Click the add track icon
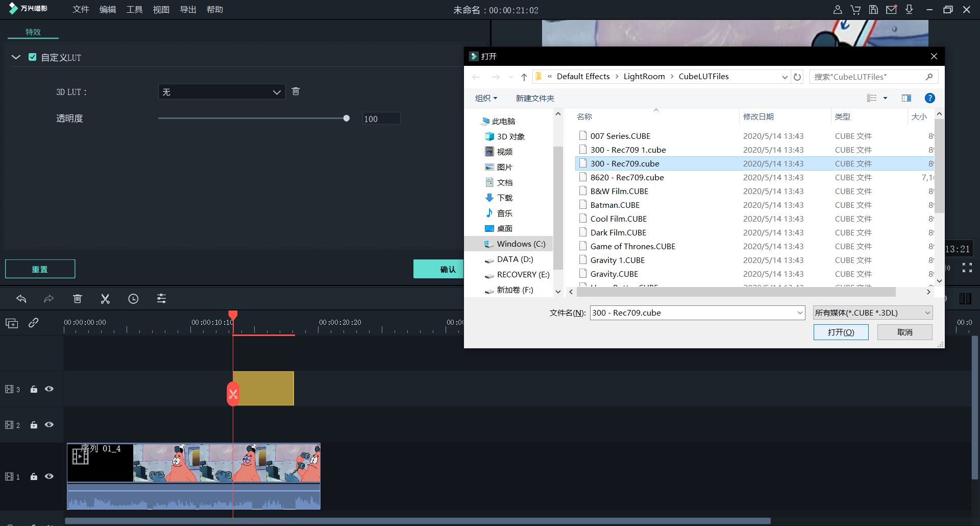The width and height of the screenshot is (980, 526). (x=12, y=323)
